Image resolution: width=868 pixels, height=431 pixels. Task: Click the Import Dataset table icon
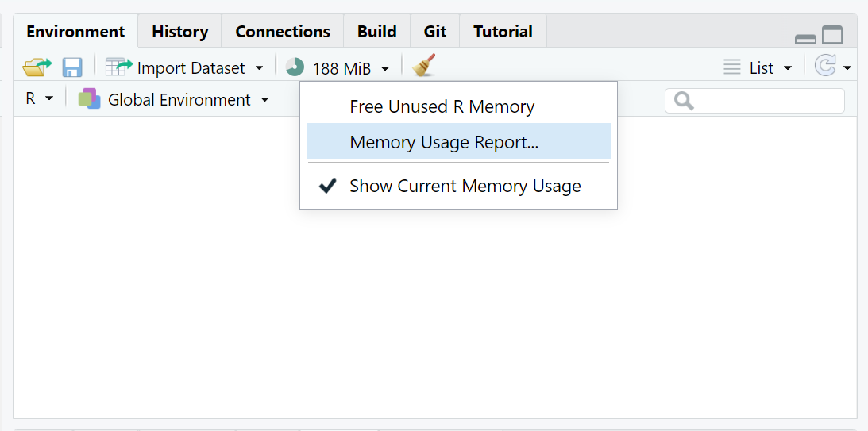coord(119,67)
